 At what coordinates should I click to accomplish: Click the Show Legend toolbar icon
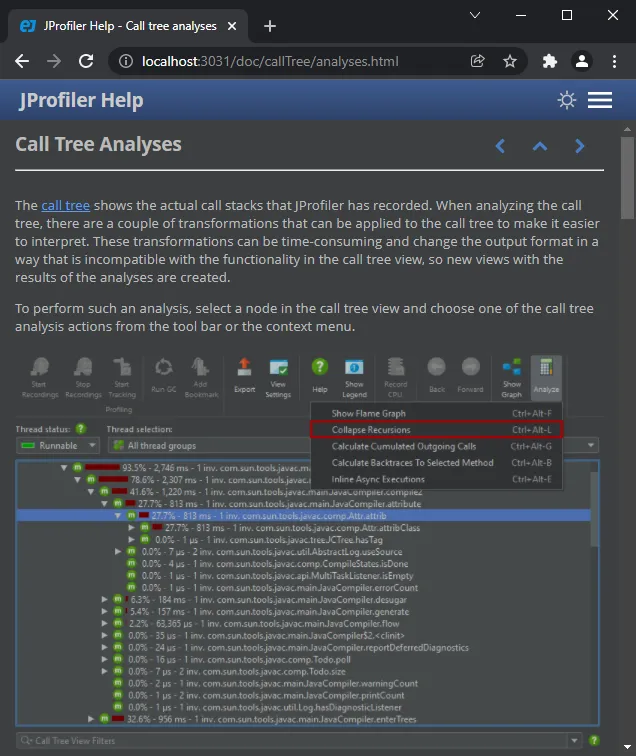click(354, 378)
